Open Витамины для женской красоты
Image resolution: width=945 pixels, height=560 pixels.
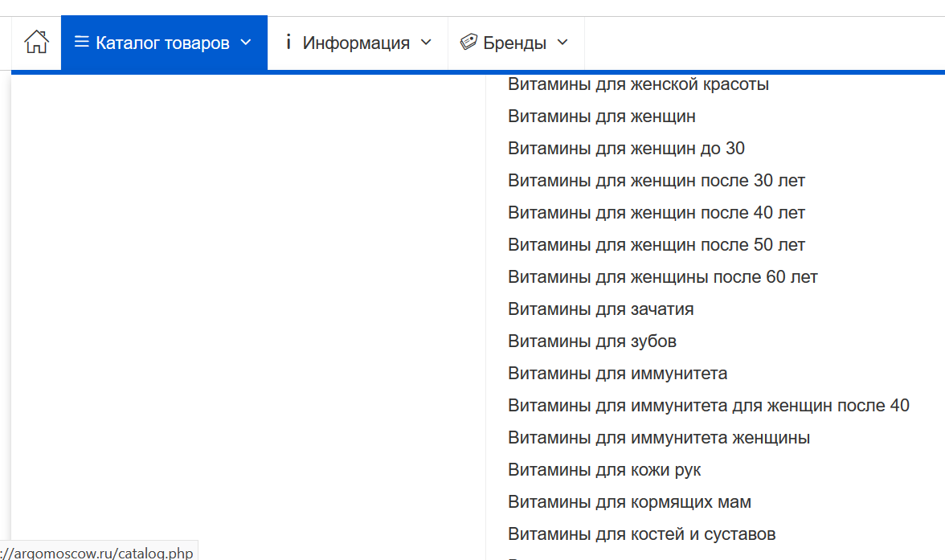(638, 84)
